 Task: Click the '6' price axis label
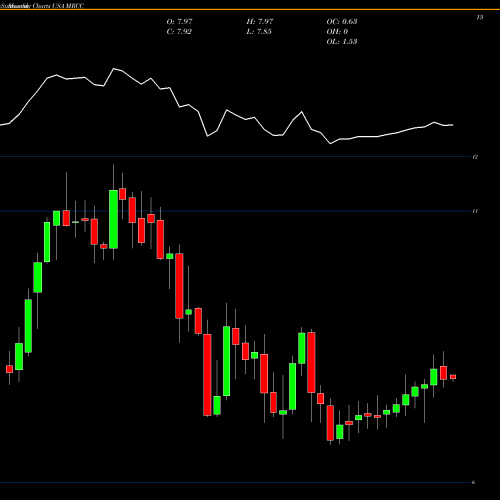point(473,482)
